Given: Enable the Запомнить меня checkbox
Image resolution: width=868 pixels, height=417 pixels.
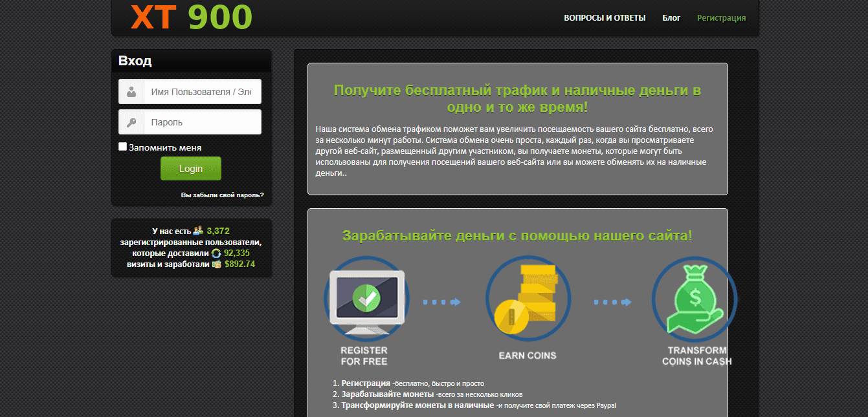Looking at the screenshot, I should [x=123, y=147].
